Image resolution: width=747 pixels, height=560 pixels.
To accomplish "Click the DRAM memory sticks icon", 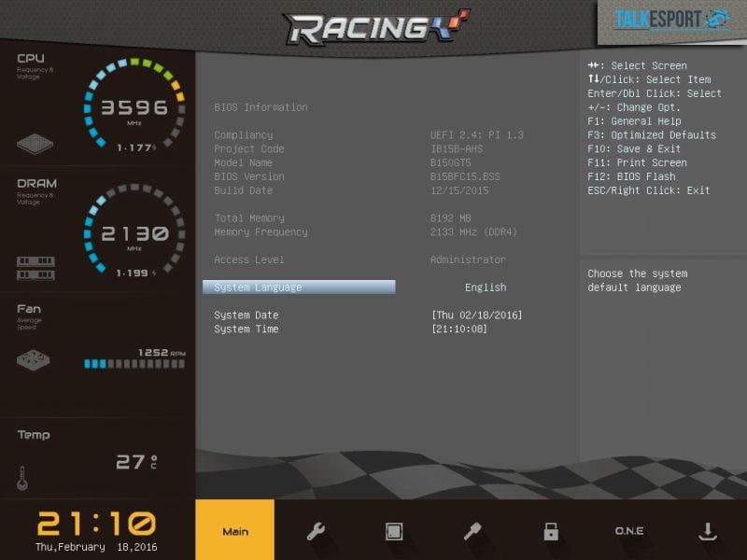I will pos(35,268).
